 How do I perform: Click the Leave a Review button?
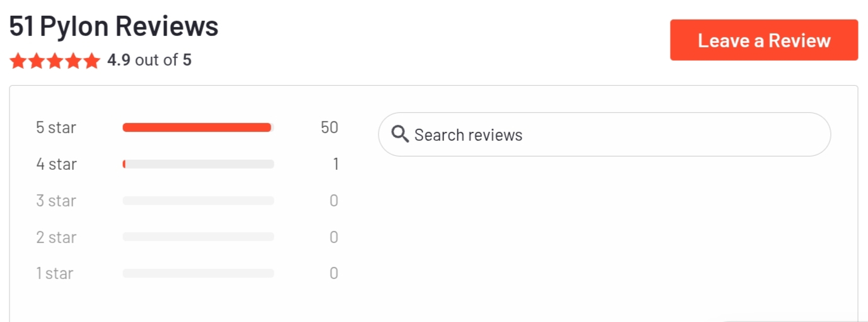(764, 40)
